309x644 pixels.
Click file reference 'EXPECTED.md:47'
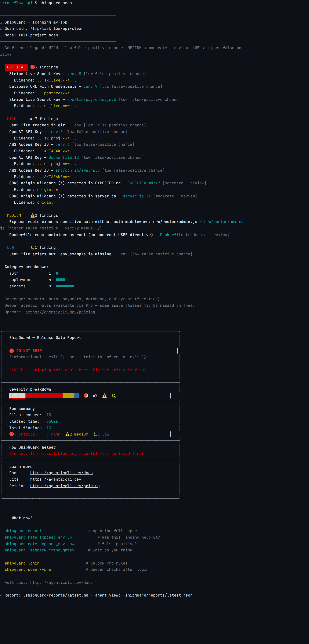(x=144, y=183)
